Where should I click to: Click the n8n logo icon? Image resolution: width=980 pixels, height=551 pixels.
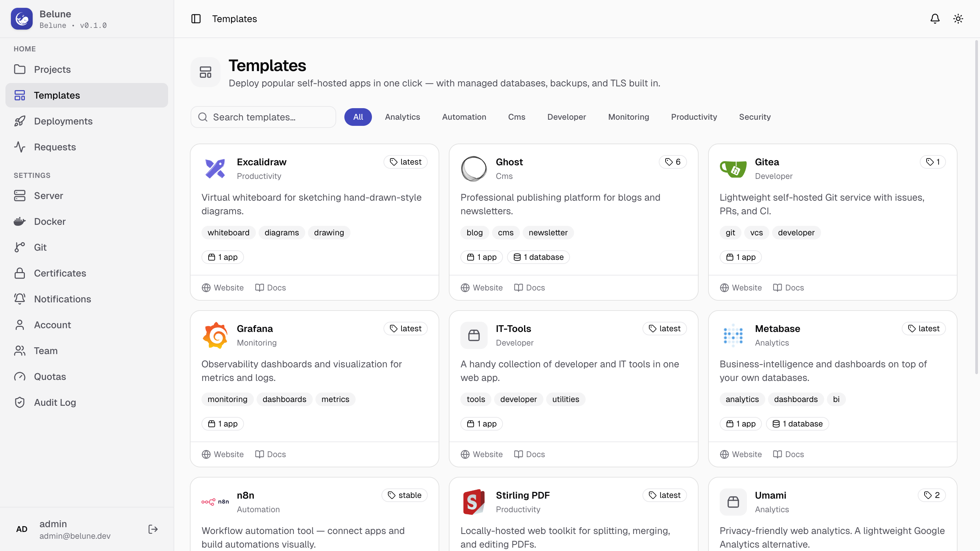tap(215, 502)
